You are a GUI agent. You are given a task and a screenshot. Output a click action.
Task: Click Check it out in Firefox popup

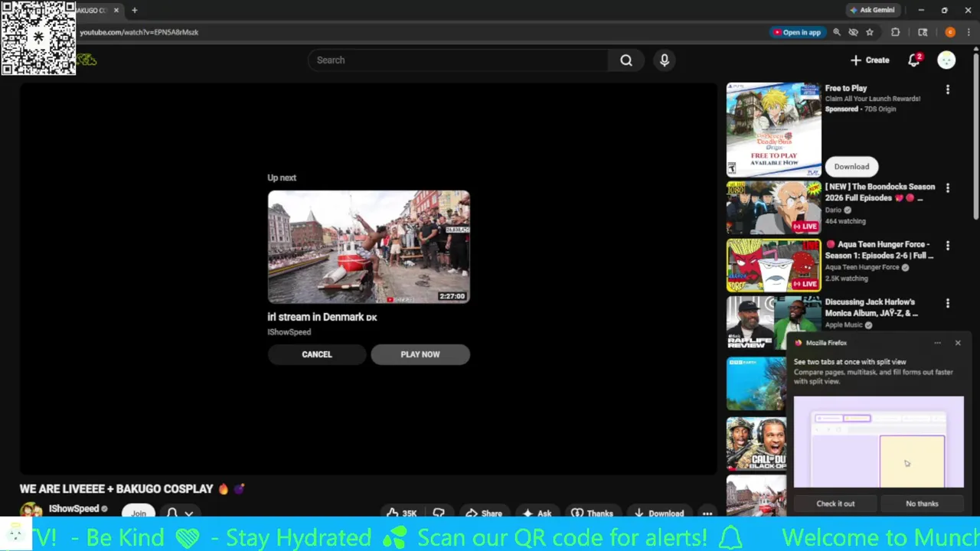[835, 504]
